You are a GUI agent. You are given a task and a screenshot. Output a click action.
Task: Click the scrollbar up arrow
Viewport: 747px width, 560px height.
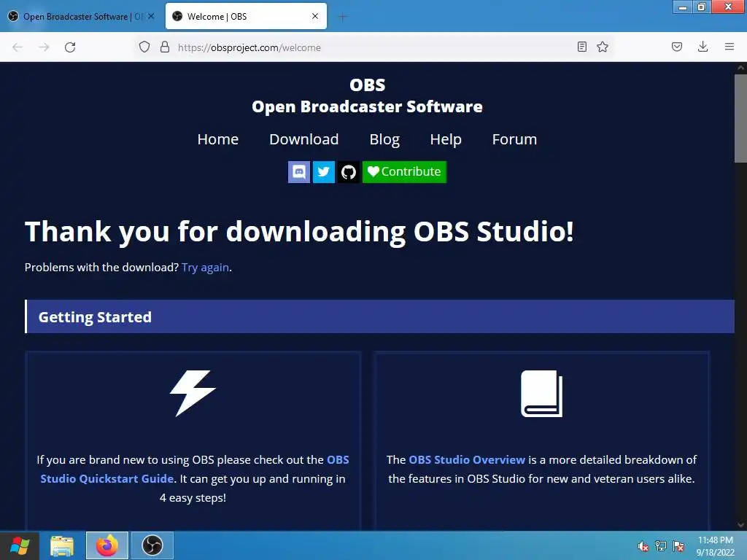741,68
